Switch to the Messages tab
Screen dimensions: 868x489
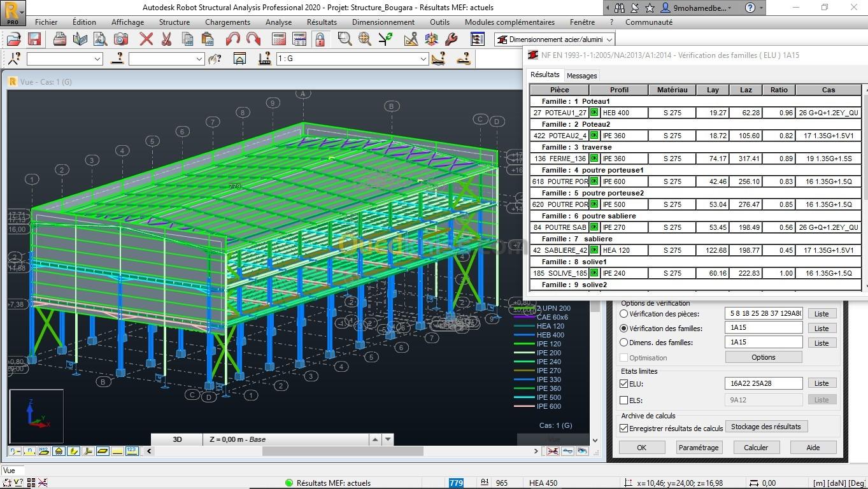(x=582, y=75)
